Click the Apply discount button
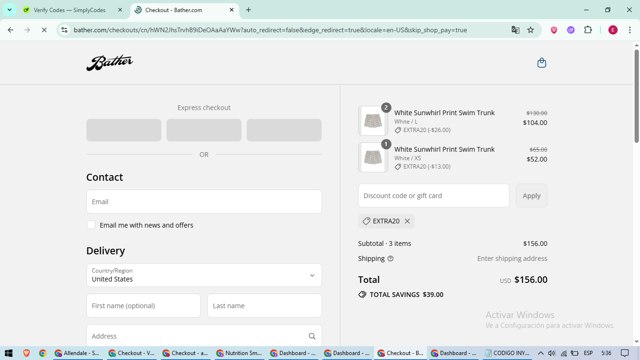Viewport: 640px width, 360px height. (531, 196)
